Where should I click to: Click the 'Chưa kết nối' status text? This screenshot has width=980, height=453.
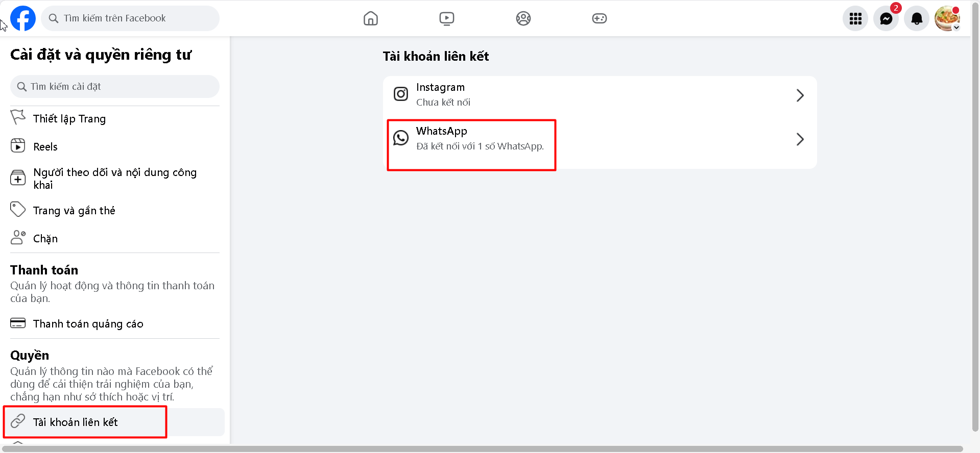(443, 103)
